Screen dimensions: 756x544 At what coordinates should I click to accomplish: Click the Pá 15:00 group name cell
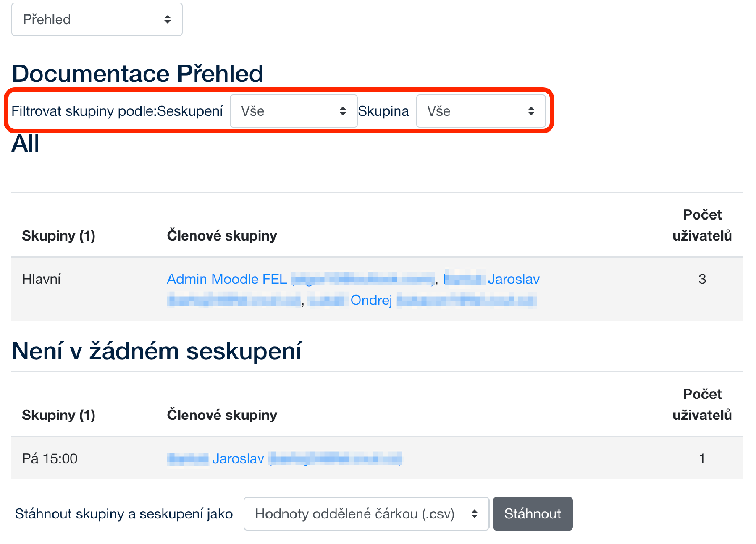click(x=50, y=459)
